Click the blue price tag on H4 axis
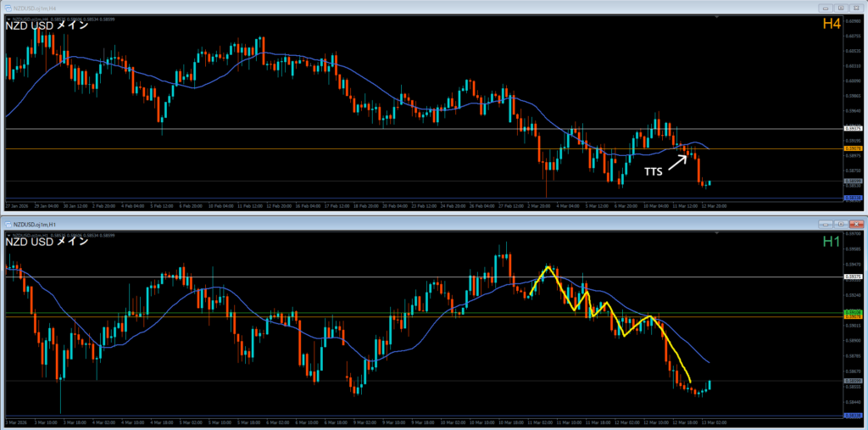Viewport: 868px width, 430px height. (854, 198)
